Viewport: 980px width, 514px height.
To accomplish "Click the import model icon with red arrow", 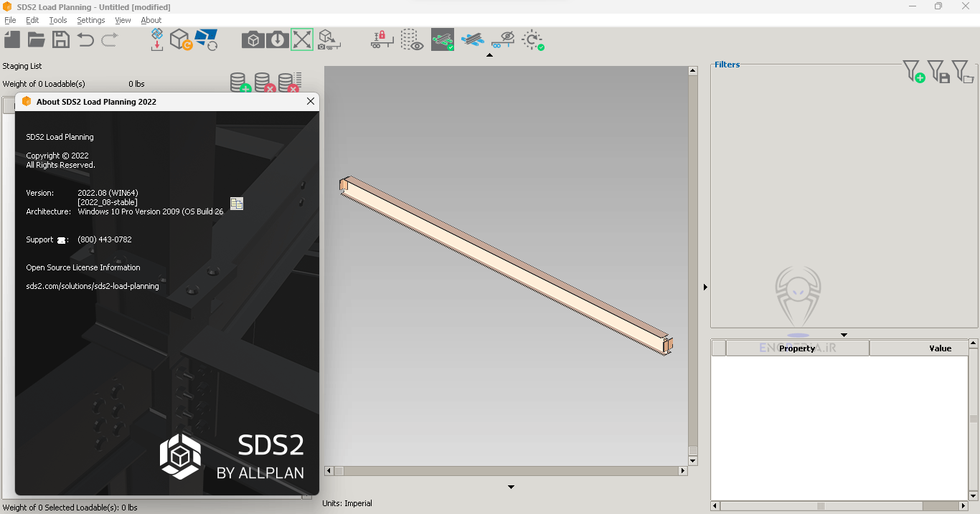I will pyautogui.click(x=157, y=39).
